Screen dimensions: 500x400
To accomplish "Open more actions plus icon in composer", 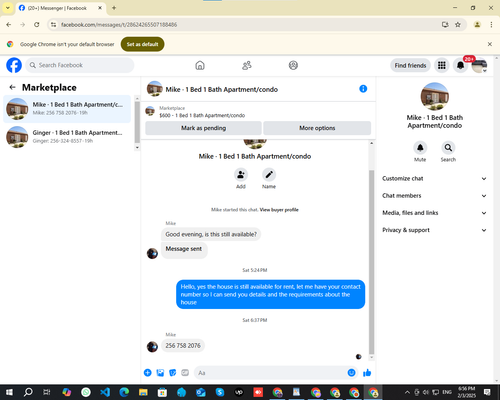I will (148, 373).
